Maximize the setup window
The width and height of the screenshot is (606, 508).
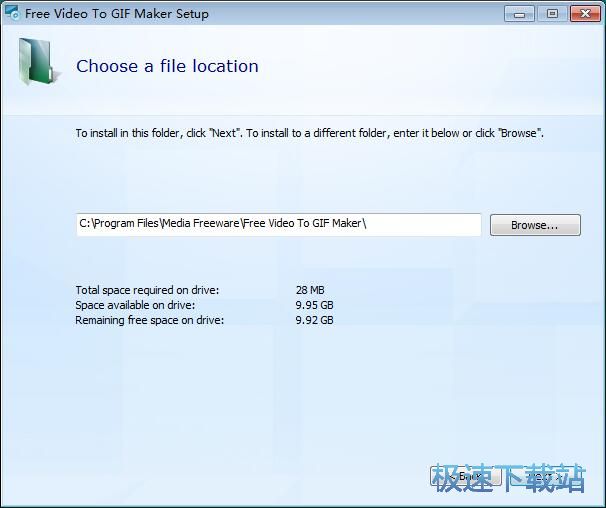point(553,14)
